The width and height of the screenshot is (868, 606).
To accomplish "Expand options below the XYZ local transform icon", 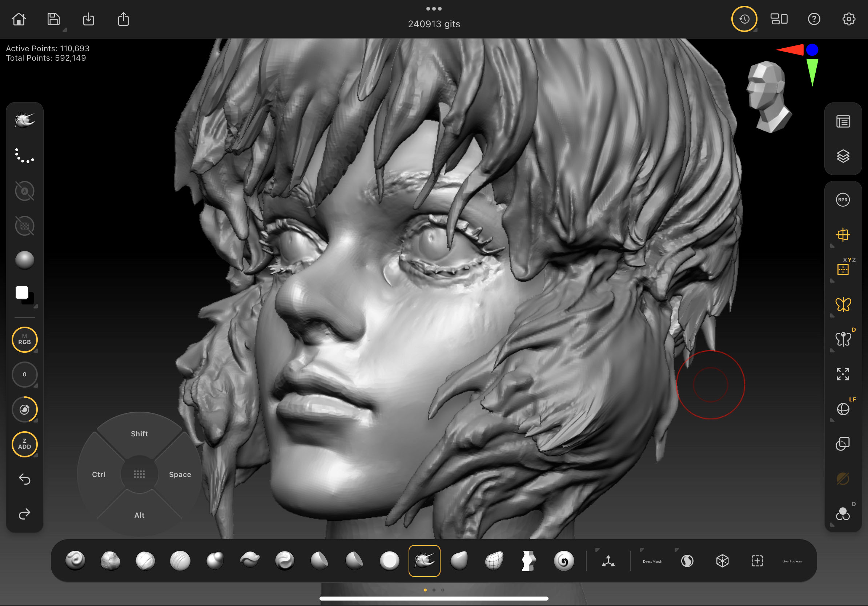I will pos(832,281).
